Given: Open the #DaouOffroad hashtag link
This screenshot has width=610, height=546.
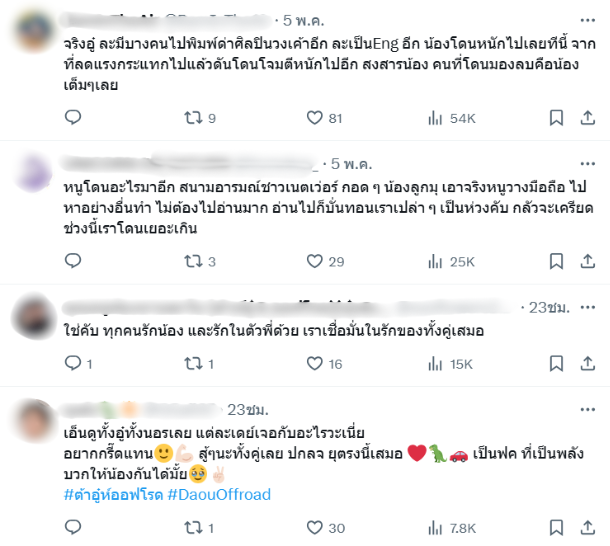Looking at the screenshot, I should tap(219, 495).
